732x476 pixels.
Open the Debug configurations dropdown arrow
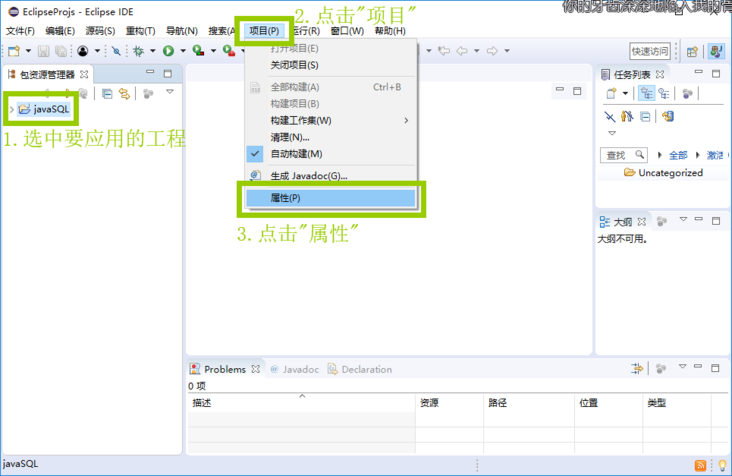point(152,51)
